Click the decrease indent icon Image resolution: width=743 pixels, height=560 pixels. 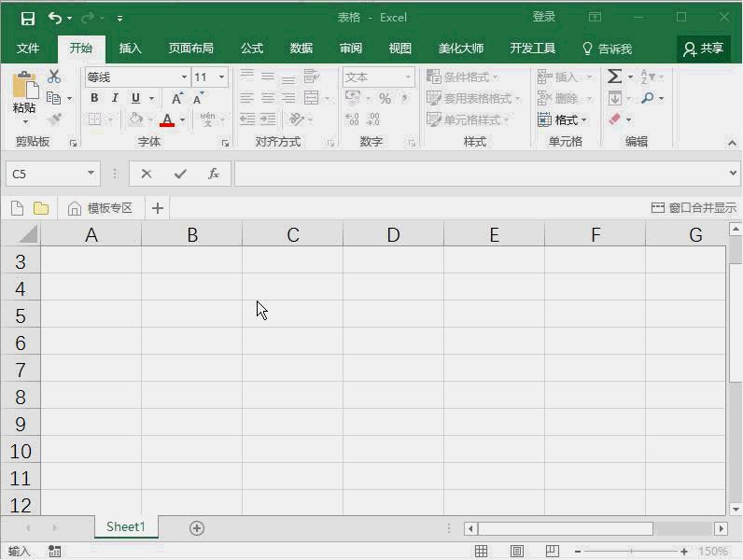[x=246, y=119]
